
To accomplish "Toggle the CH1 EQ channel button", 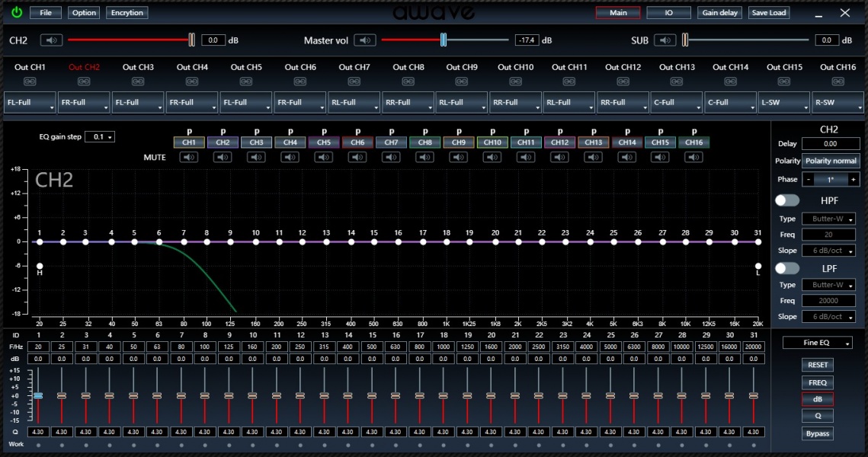I will [189, 142].
